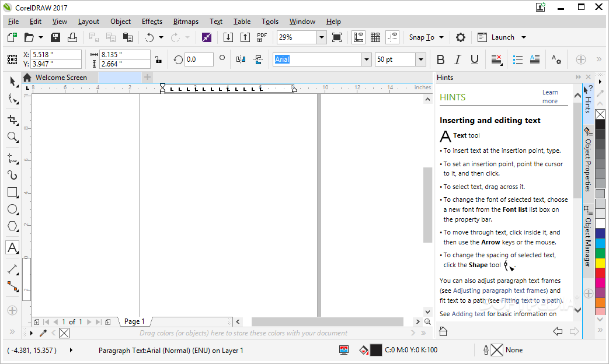Expand the Launch dropdown
Viewport: 609px width, 364px height.
(524, 37)
